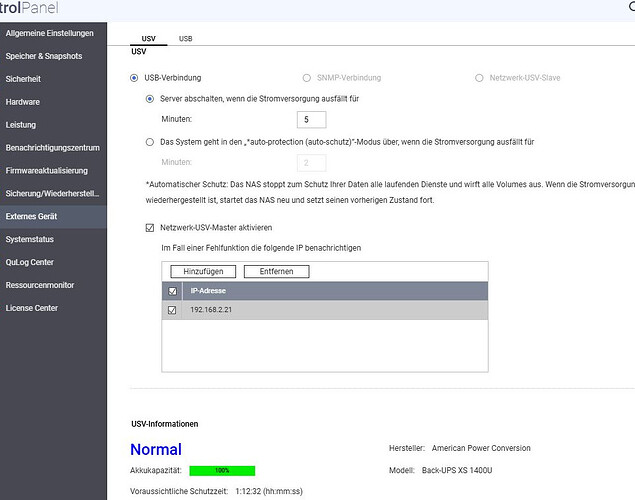This screenshot has height=500, width=635.
Task: Go to Speicher & Snapshots section
Action: click(44, 56)
